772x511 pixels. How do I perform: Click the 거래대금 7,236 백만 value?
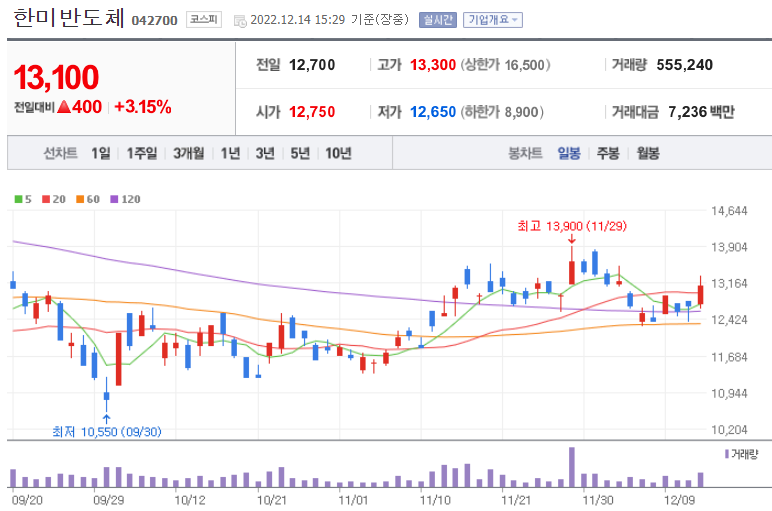[x=701, y=112]
